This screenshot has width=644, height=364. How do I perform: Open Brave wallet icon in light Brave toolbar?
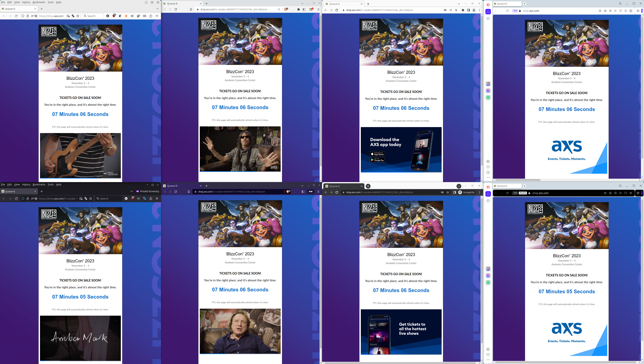(311, 10)
